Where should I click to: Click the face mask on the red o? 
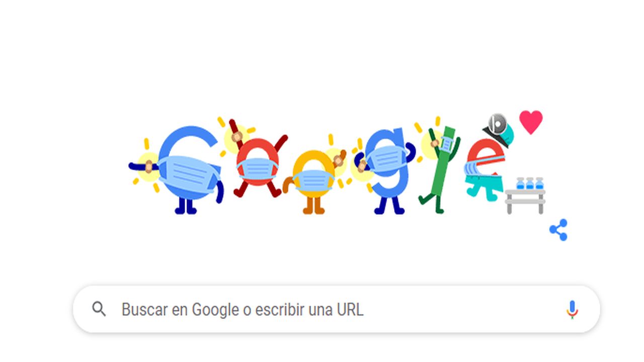(x=258, y=169)
